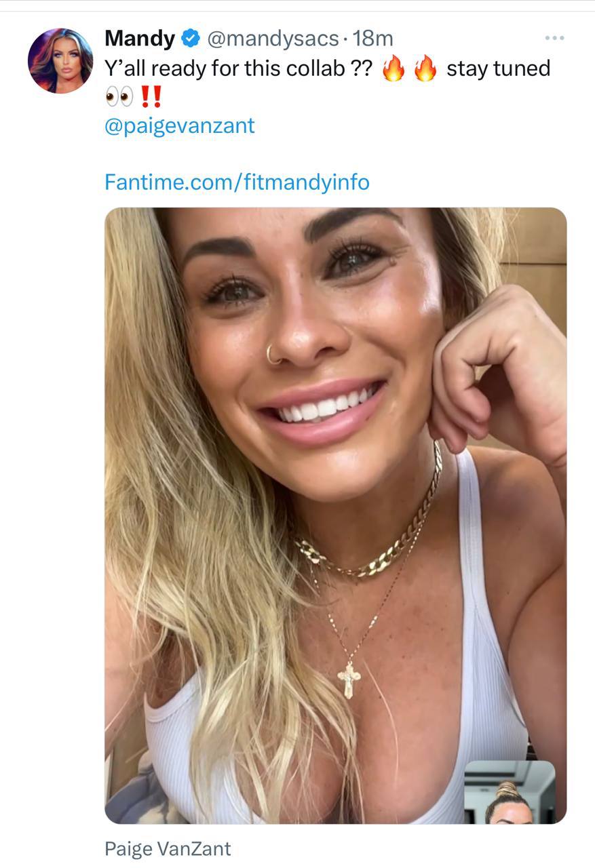Open the @paigevanzant mention
Viewport: 595px width, 868px height.
(180, 125)
